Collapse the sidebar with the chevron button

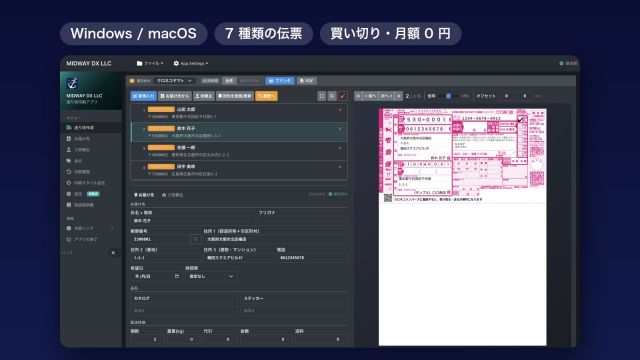[113, 253]
